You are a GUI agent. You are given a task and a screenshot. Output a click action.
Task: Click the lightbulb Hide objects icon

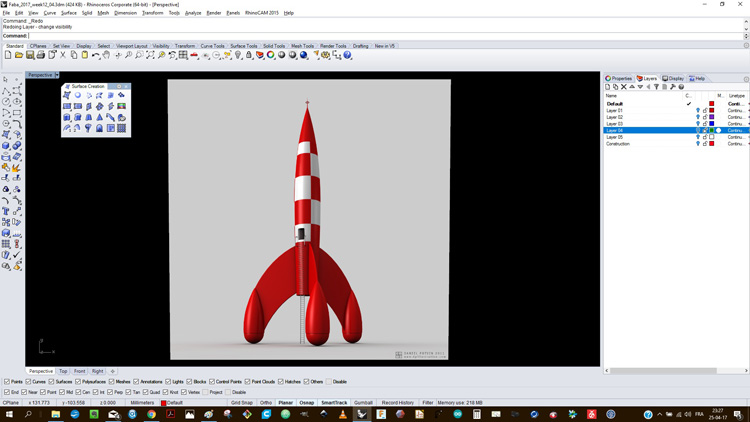pyautogui.click(x=238, y=56)
